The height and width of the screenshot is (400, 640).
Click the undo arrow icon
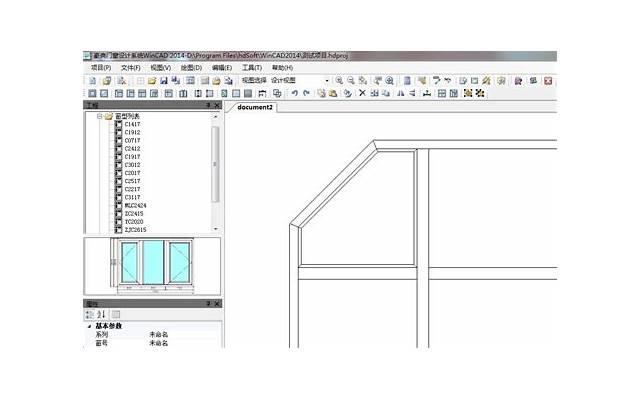tap(294, 93)
